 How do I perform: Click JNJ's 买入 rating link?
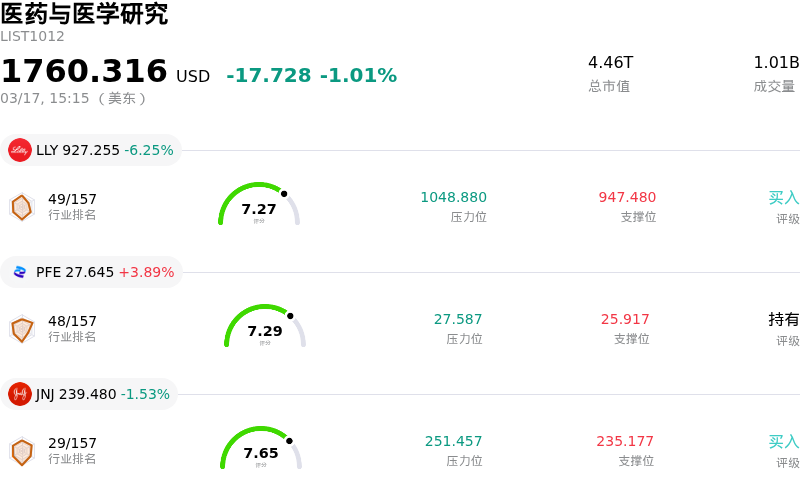(x=783, y=442)
